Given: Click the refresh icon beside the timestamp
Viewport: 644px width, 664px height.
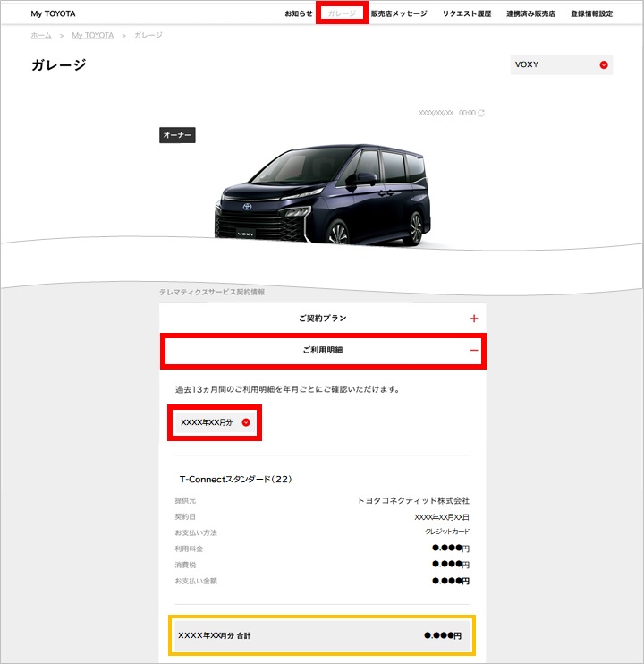Looking at the screenshot, I should click(x=481, y=113).
